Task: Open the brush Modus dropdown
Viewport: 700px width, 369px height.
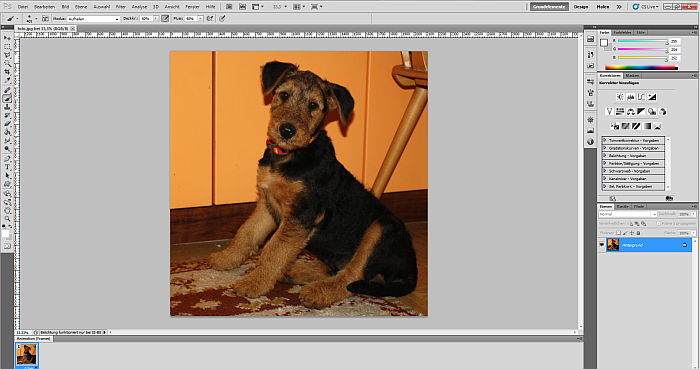Action: tap(93, 19)
